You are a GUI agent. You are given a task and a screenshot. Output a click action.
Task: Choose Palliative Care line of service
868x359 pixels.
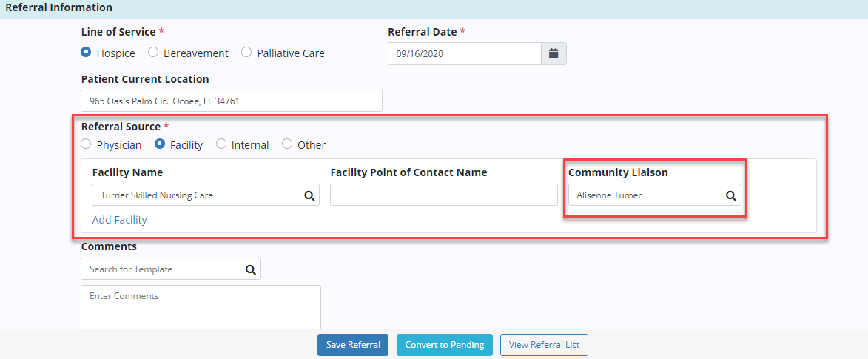246,53
